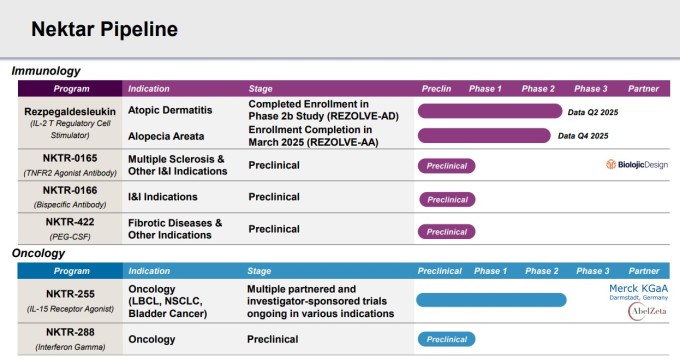Click the BiolojicDesign partner logo
Screen dimensions: 680x364
pyautogui.click(x=637, y=164)
